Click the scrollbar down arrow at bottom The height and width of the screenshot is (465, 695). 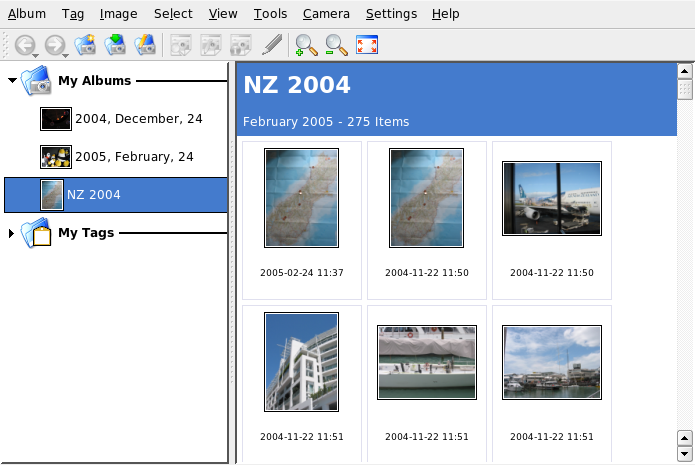[x=685, y=455]
